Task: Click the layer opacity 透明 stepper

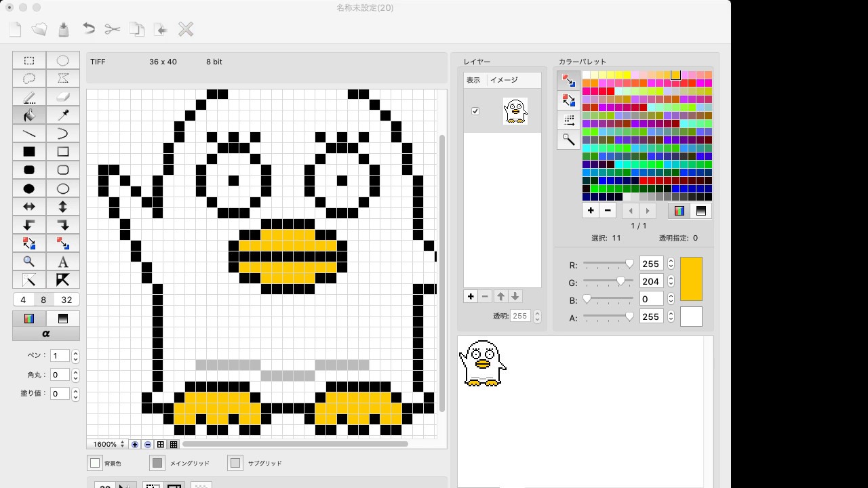Action: click(537, 316)
